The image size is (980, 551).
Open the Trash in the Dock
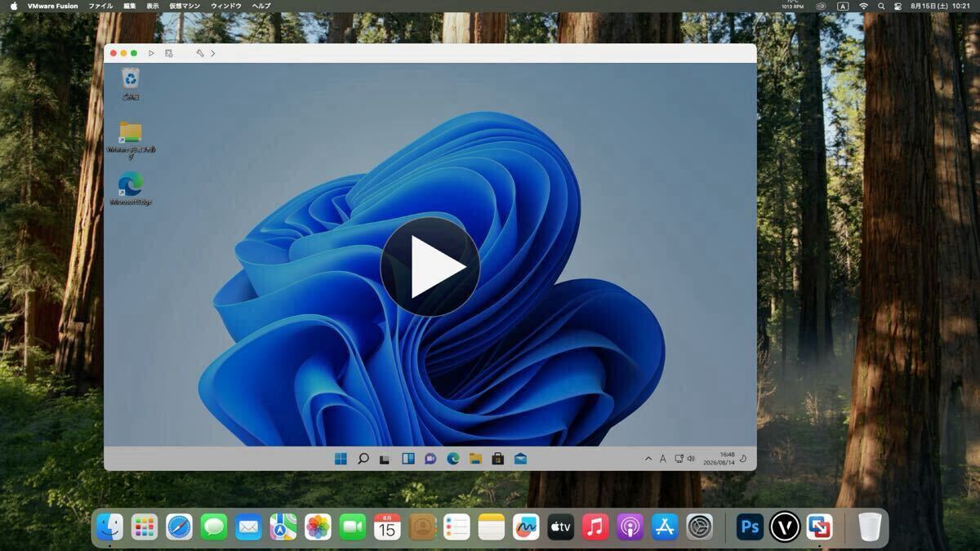[870, 527]
